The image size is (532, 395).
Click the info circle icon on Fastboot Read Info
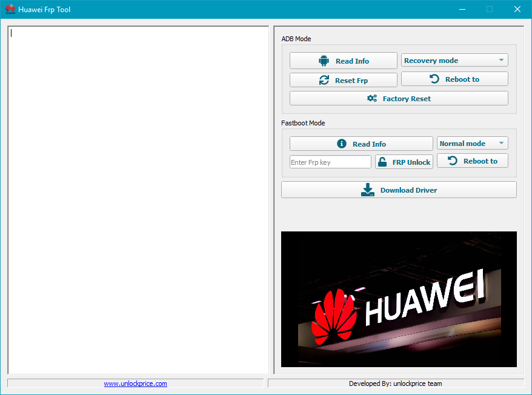point(342,144)
